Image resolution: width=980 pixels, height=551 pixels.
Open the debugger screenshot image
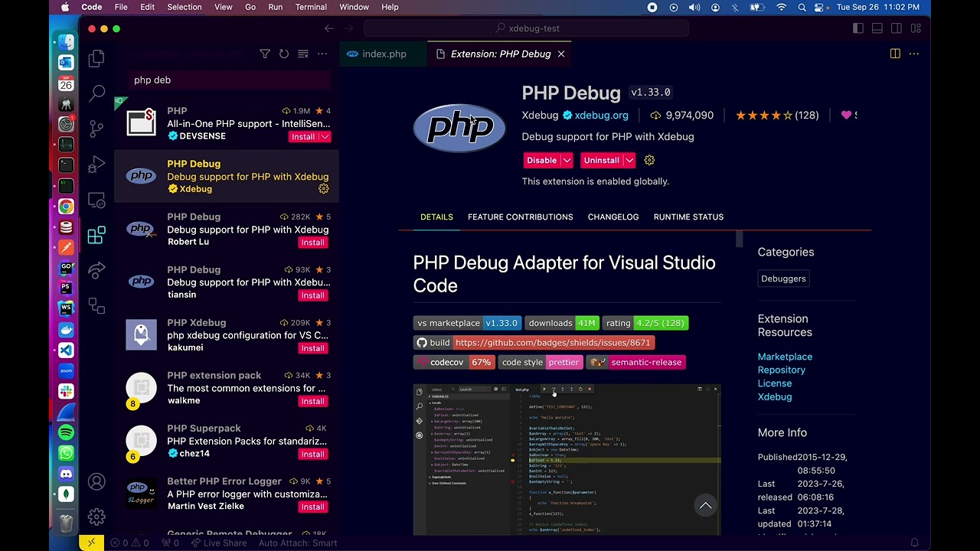(567, 459)
